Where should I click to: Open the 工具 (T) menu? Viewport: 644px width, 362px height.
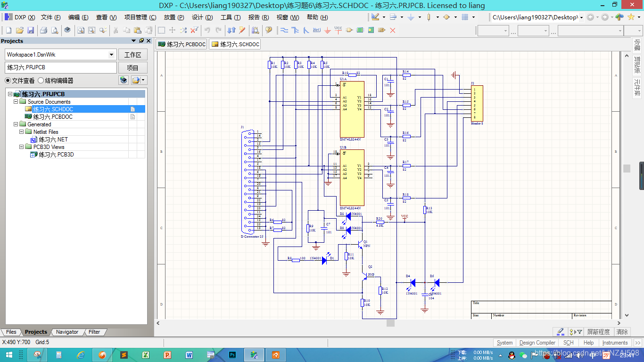pyautogui.click(x=231, y=17)
